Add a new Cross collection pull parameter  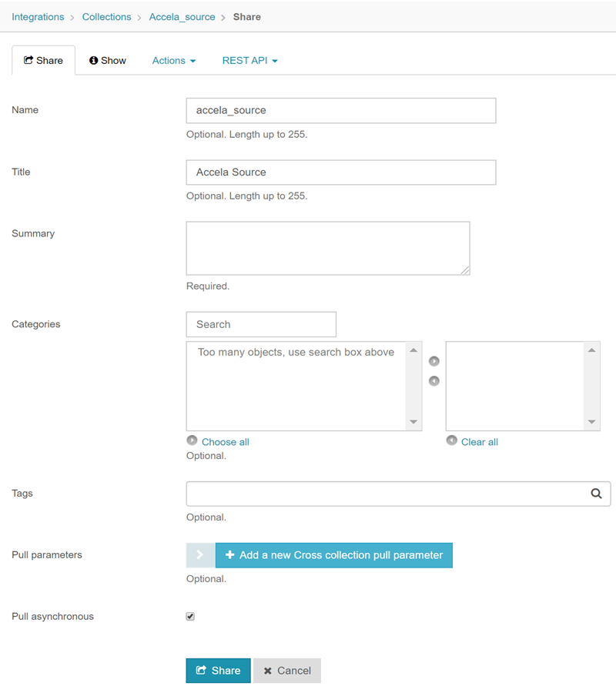[x=334, y=555]
